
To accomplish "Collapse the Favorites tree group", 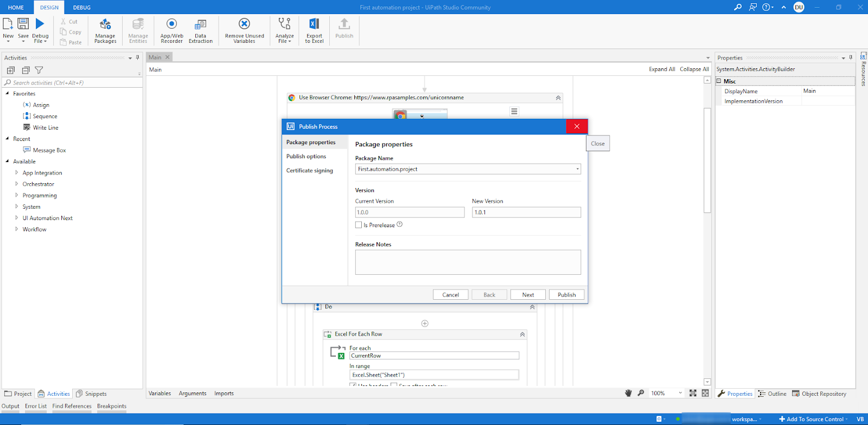I will tap(8, 93).
